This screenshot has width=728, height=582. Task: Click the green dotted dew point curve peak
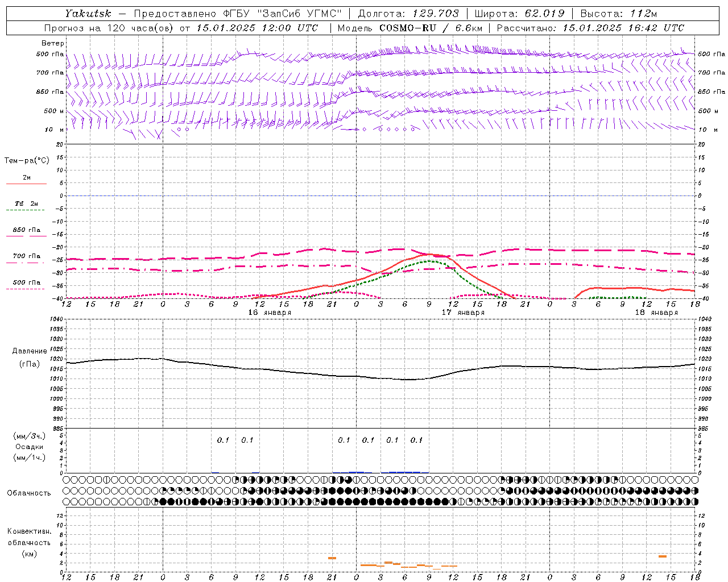[x=429, y=261]
